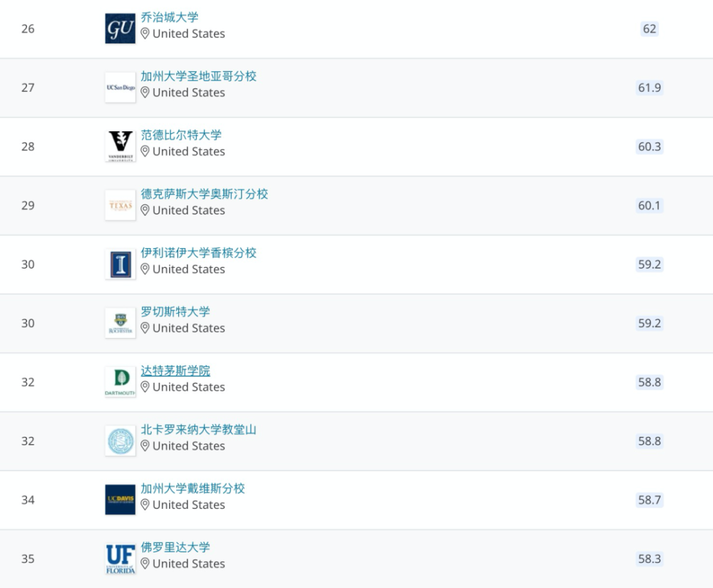
Task: Click the Georgetown GU logo
Action: (x=120, y=29)
